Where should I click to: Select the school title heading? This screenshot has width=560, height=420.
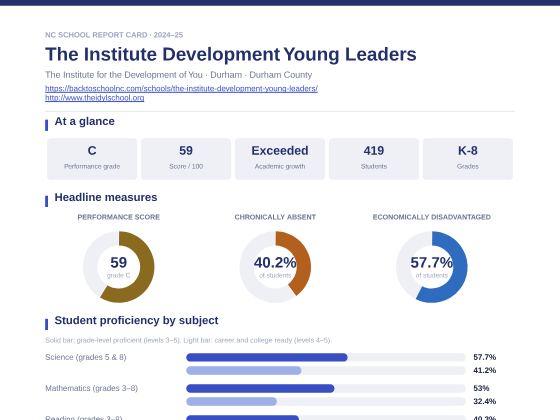point(231,54)
